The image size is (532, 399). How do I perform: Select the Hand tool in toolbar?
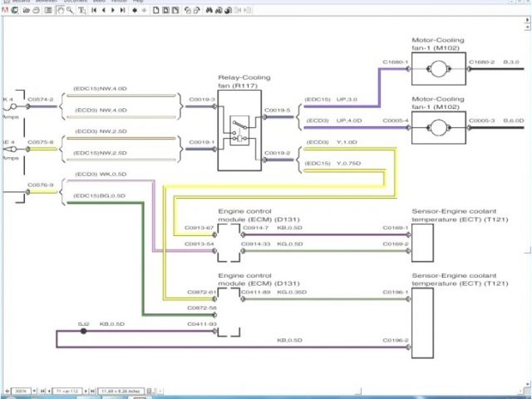click(59, 10)
